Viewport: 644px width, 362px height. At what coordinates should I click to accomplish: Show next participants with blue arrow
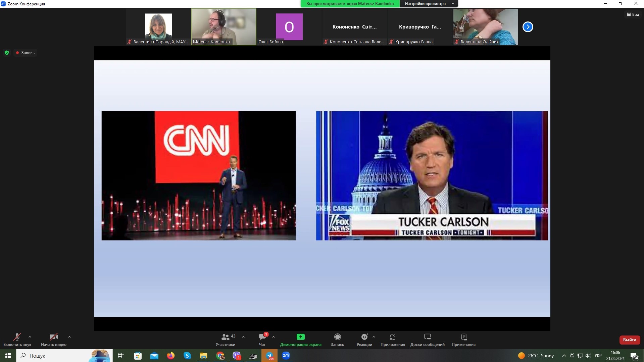(528, 27)
